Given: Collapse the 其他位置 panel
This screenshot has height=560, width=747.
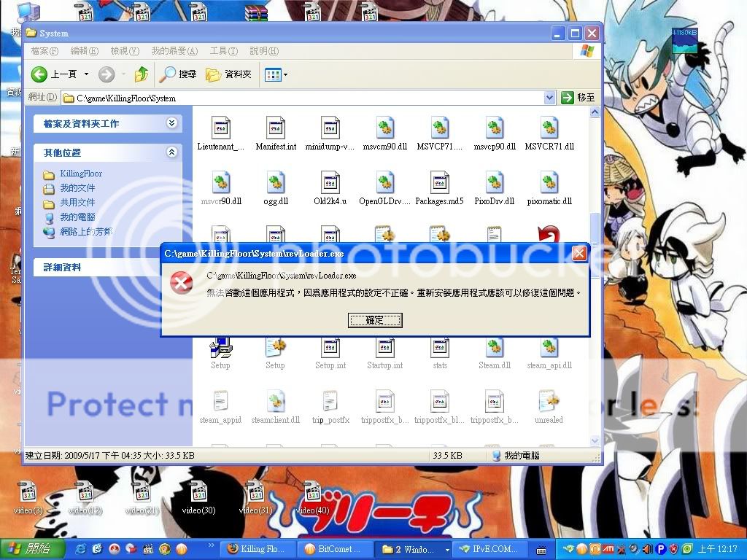Looking at the screenshot, I should tap(171, 152).
